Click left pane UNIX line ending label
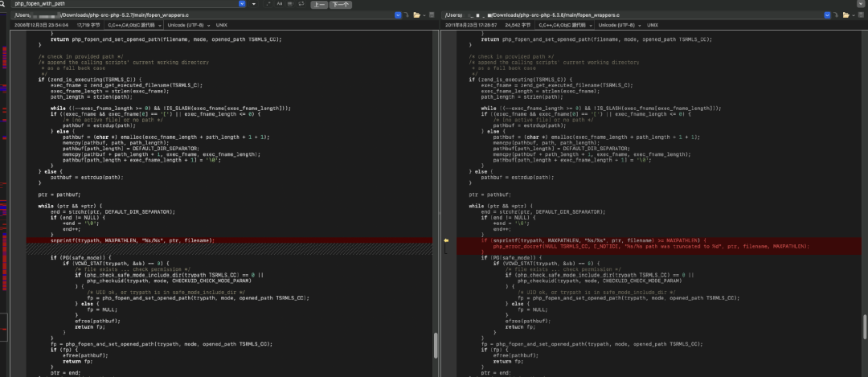 (222, 25)
